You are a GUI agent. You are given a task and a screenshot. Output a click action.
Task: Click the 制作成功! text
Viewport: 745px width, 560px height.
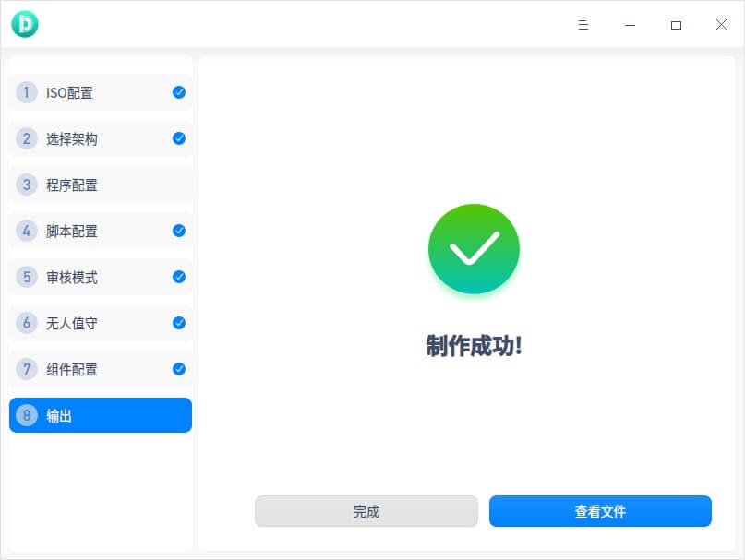tap(475, 346)
